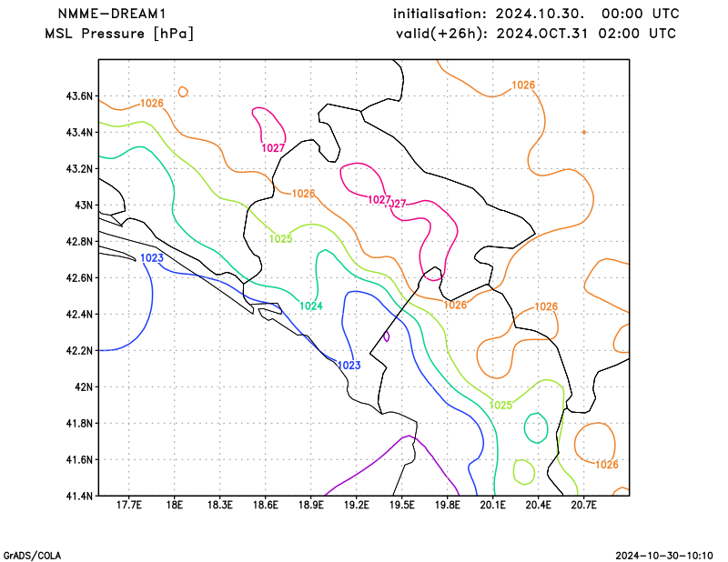Screen dimensions: 728x562
Task: Select the 2024-10-30-10:10 timestamp
Action: [x=664, y=556]
